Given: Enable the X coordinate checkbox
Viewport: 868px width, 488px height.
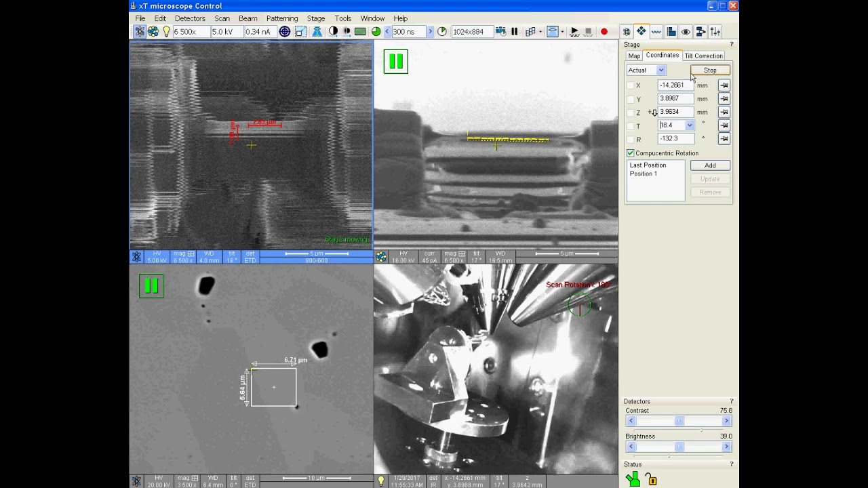Looking at the screenshot, I should (x=631, y=85).
